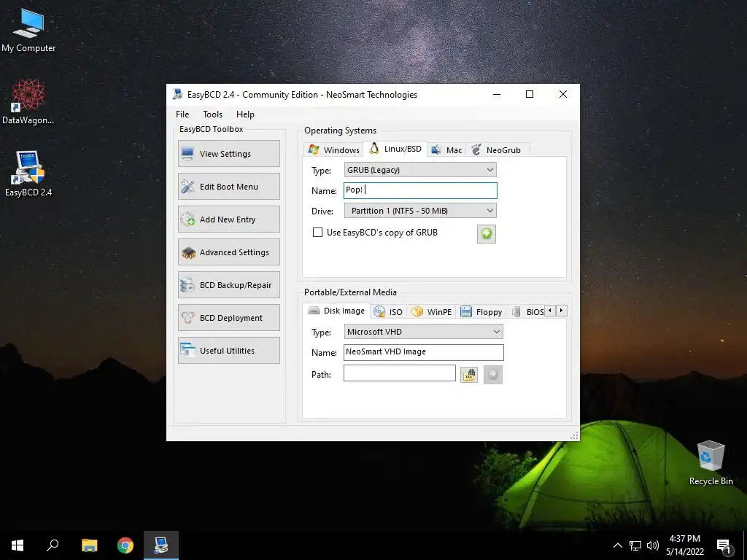Switch to the Windows tab

[333, 150]
